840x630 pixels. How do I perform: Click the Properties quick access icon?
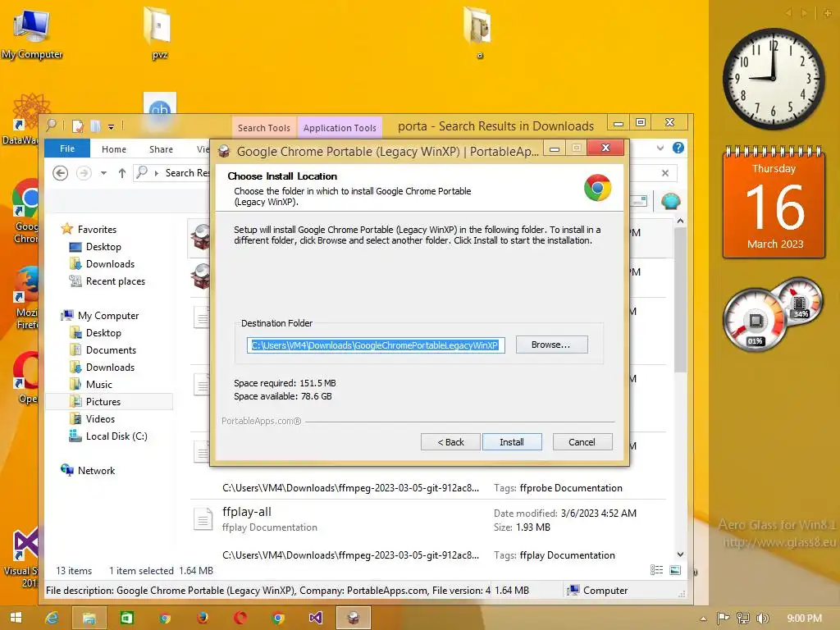(78, 126)
